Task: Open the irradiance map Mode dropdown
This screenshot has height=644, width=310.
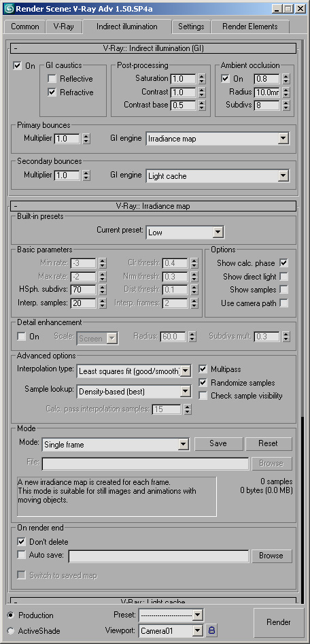Action: point(116,444)
